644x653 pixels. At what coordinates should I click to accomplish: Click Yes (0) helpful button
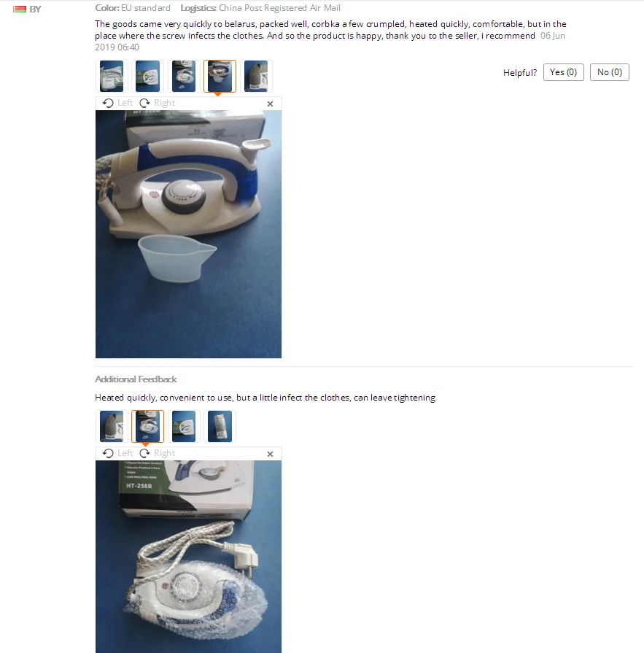[x=563, y=72]
